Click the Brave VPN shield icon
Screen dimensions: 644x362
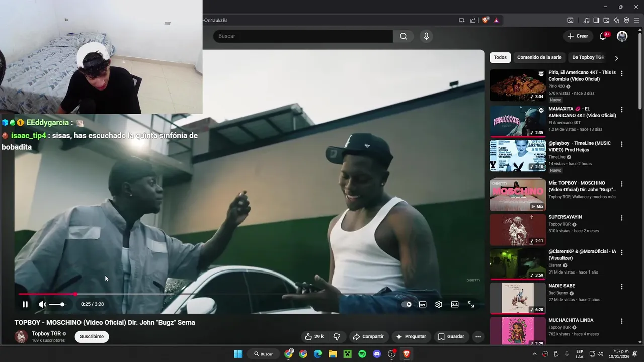626,20
